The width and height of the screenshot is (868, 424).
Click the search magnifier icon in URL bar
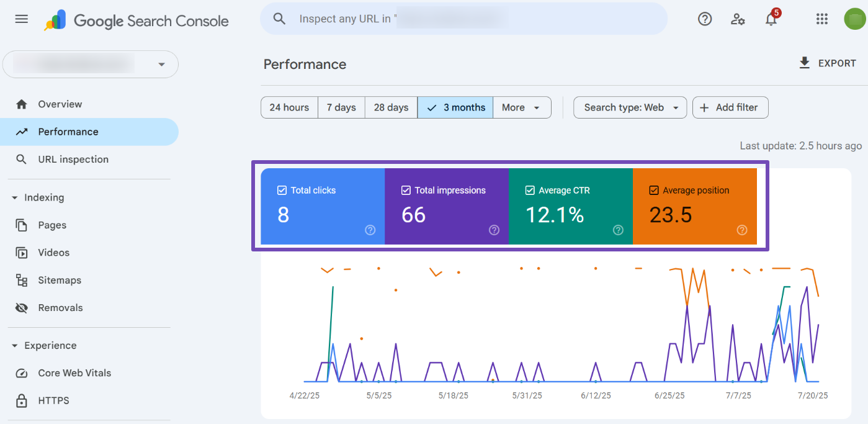(x=280, y=19)
